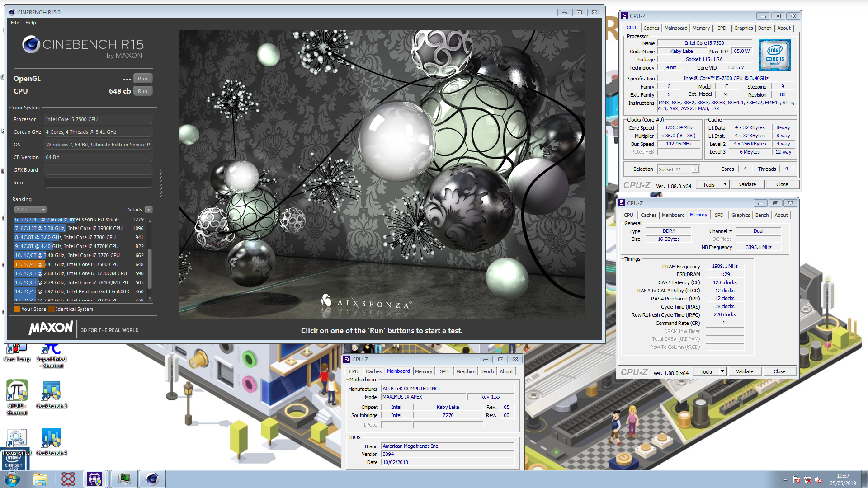Click the Cinebench title bar icon
The width and height of the screenshot is (868, 488).
[12, 12]
